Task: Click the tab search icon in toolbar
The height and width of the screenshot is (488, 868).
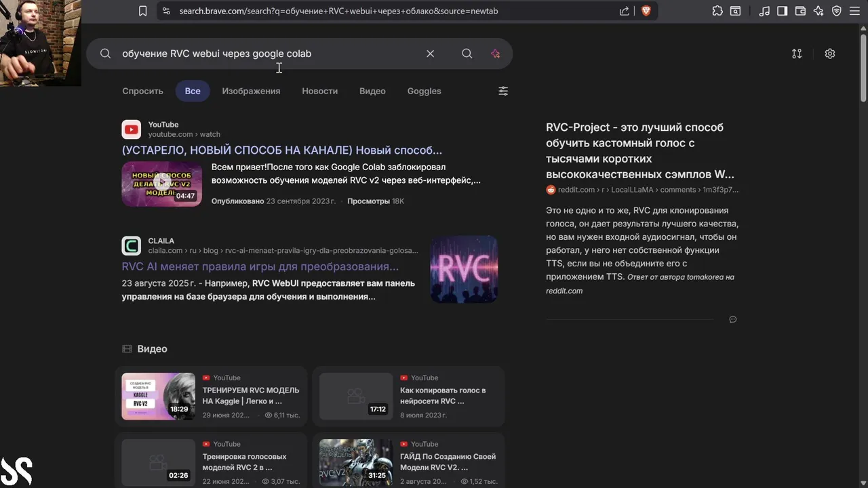Action: pyautogui.click(x=736, y=11)
